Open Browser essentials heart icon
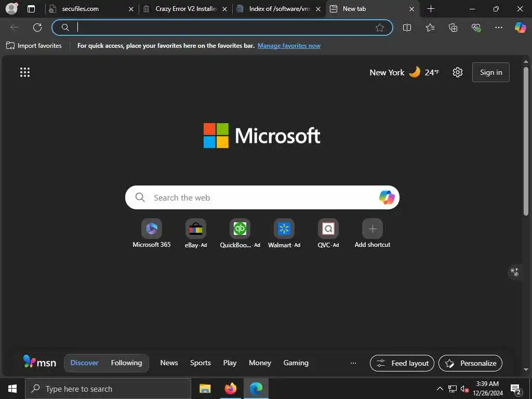This screenshot has width=532, height=399. (476, 28)
